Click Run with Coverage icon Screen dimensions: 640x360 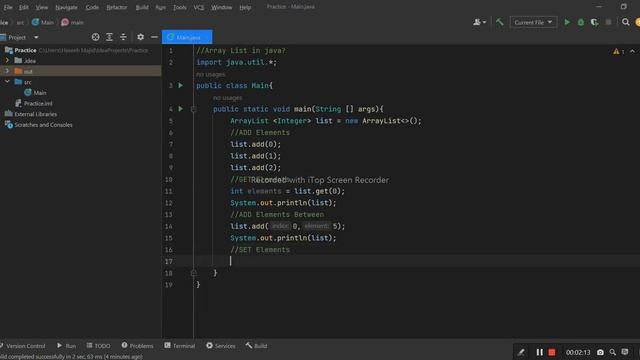click(595, 22)
